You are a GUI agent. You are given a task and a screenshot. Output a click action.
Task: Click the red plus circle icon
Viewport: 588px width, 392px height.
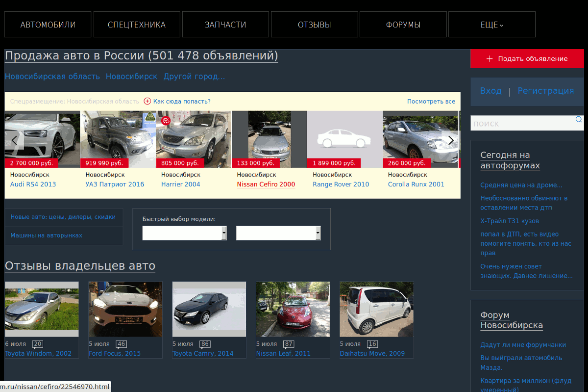147,102
